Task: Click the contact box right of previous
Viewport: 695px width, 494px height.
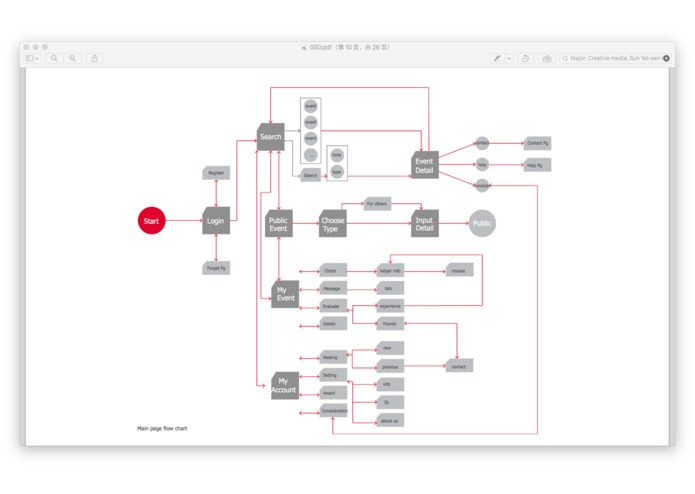Action: [459, 366]
